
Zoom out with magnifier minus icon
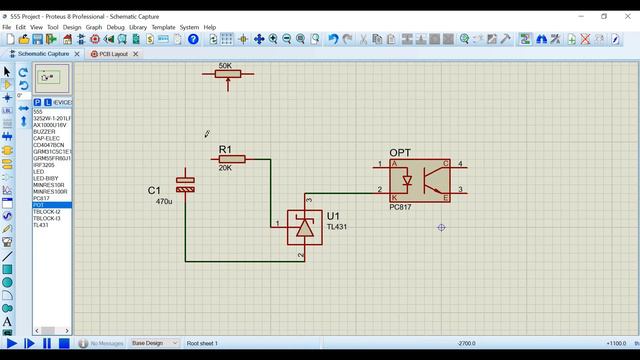tap(287, 39)
